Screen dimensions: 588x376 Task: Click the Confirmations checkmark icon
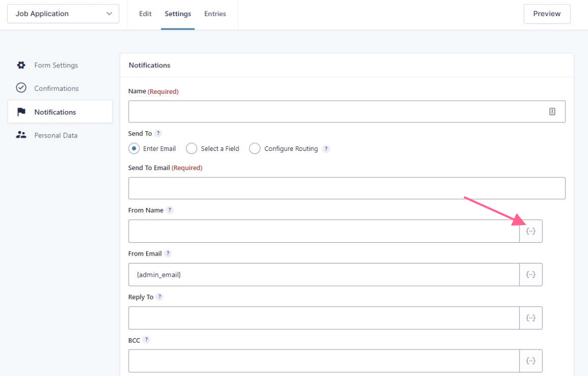(x=21, y=88)
